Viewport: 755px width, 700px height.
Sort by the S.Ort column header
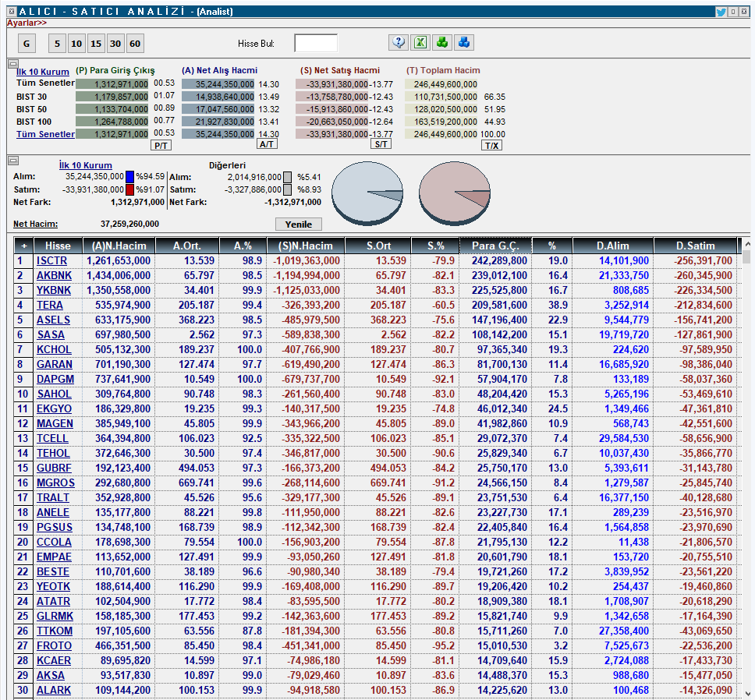378,246
